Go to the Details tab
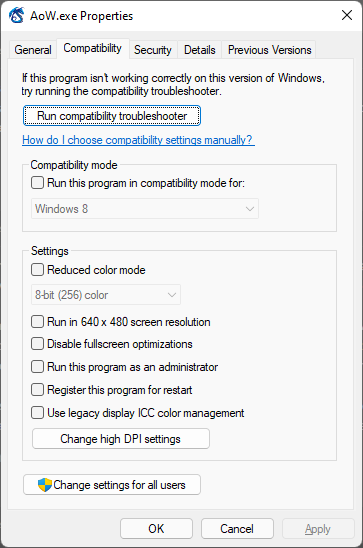The width and height of the screenshot is (363, 548). tap(199, 50)
